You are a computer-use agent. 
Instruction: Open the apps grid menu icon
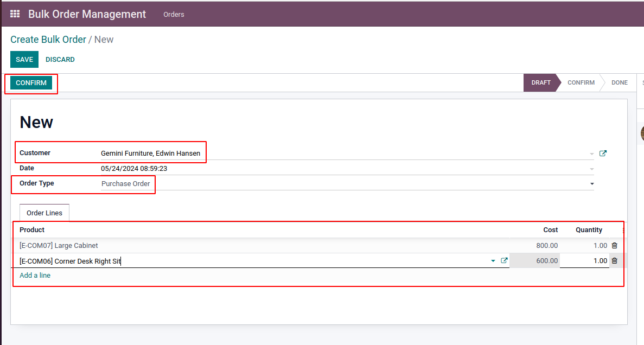pyautogui.click(x=15, y=14)
